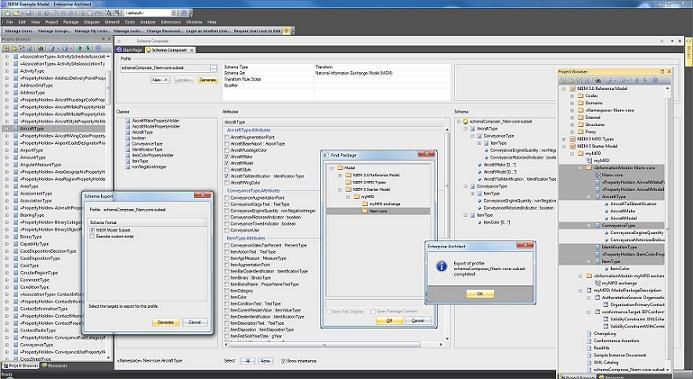Click the Niem-core folder icon in Find Package
This screenshot has width=693, height=379.
coord(365,211)
